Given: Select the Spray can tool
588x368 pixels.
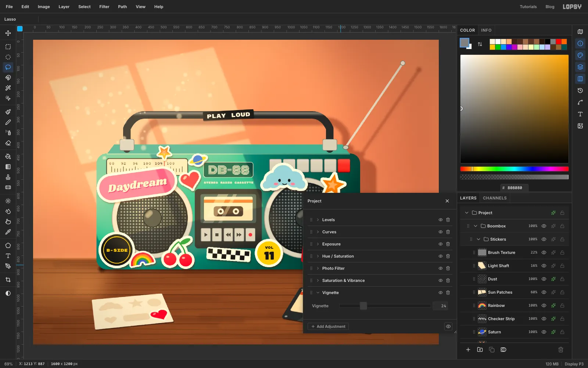Looking at the screenshot, I should [x=8, y=132].
